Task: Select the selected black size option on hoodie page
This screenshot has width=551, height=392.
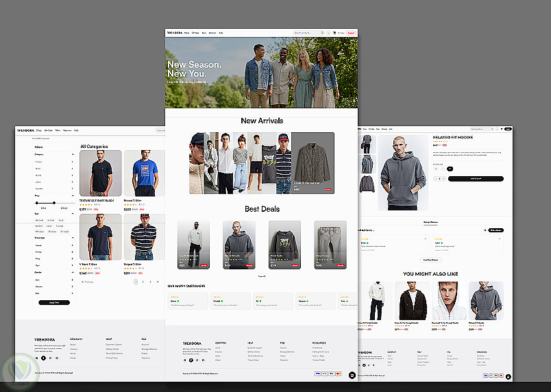Action: 450,169
